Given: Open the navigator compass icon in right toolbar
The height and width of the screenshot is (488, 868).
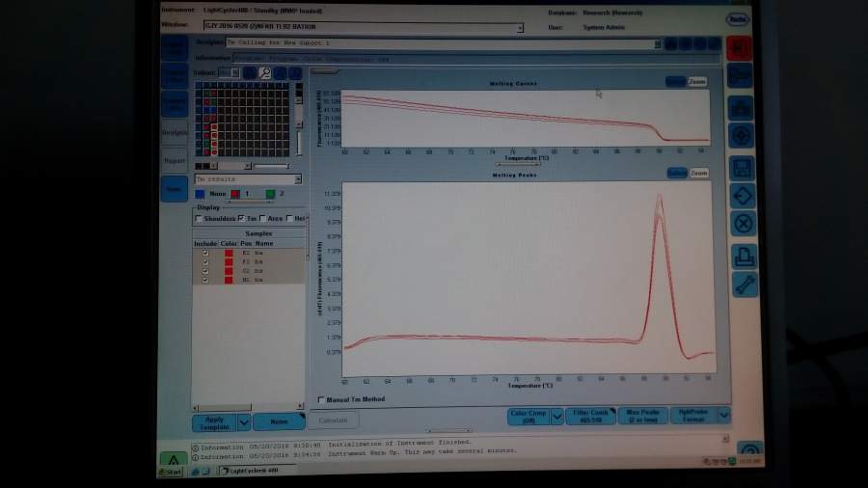Looking at the screenshot, I should click(x=742, y=136).
